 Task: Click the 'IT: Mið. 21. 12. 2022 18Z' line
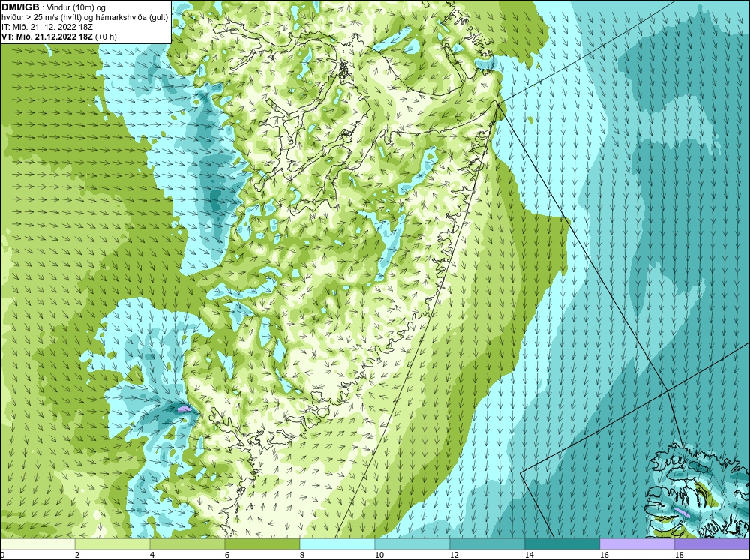[x=46, y=27]
